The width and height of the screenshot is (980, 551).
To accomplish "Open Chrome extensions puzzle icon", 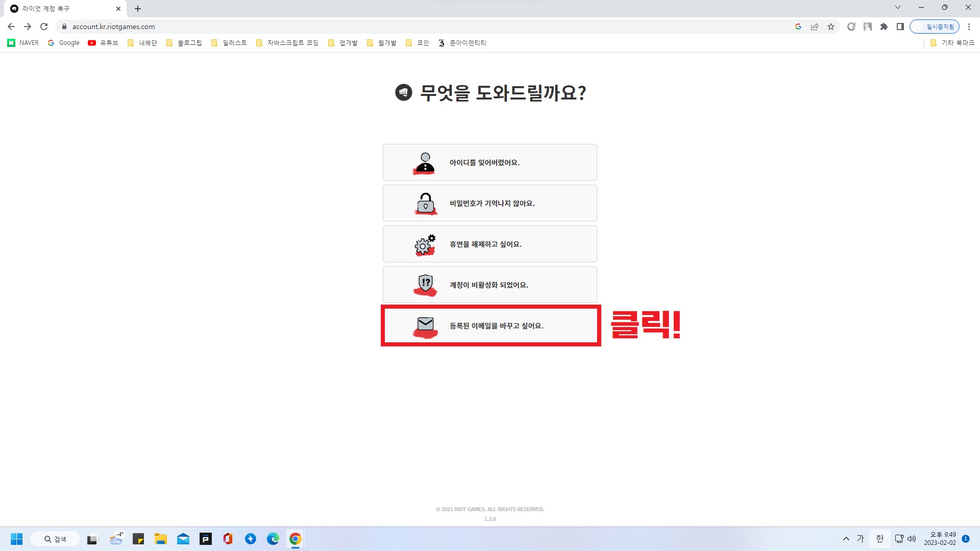I will (884, 27).
